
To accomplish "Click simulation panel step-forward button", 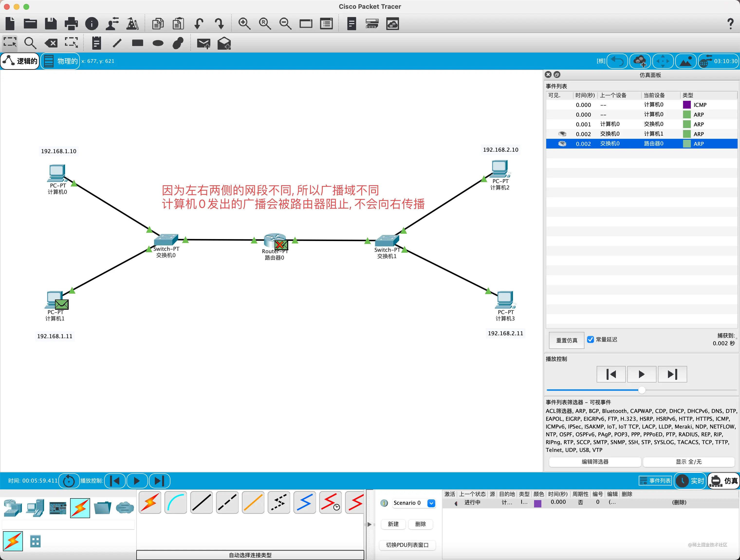I will 672,374.
